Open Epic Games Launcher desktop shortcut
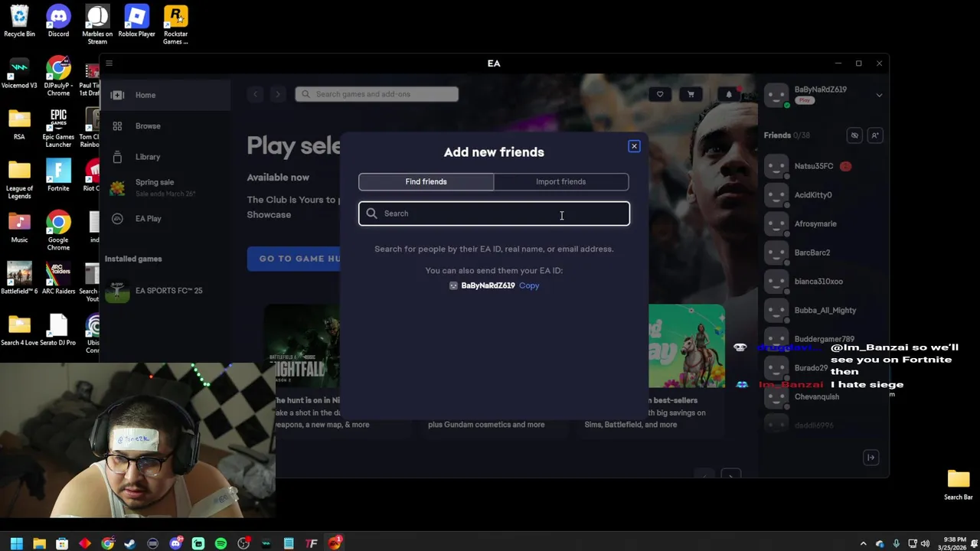The height and width of the screenshot is (551, 980). tap(58, 128)
